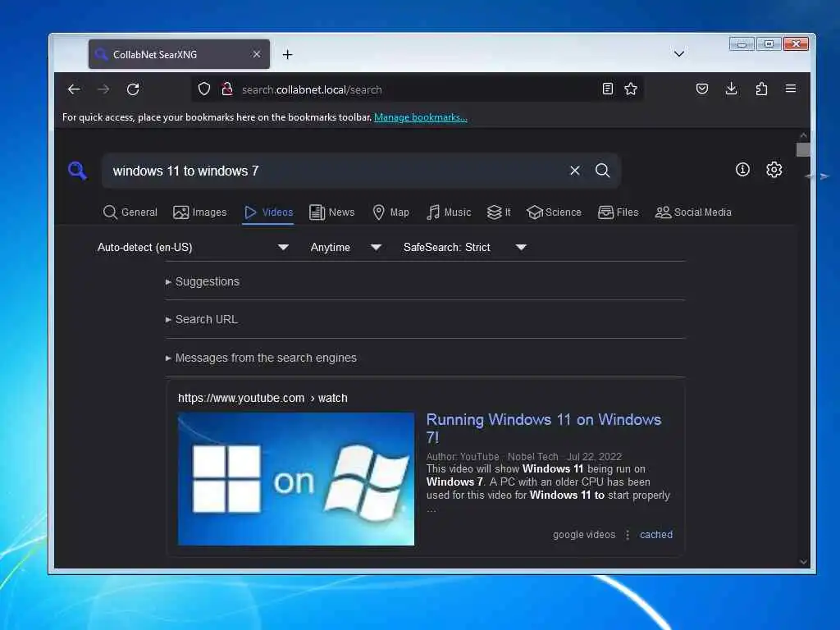Open the list all tabs chevron

tap(678, 54)
